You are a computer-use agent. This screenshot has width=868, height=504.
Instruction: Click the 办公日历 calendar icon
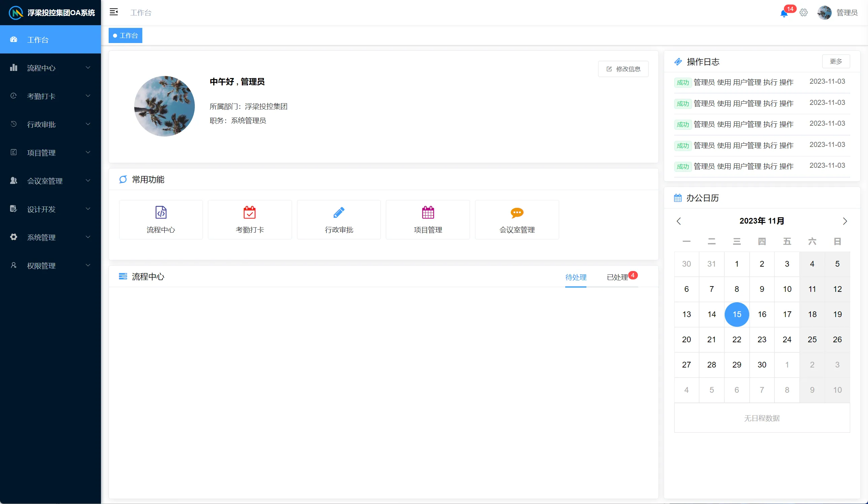(678, 198)
